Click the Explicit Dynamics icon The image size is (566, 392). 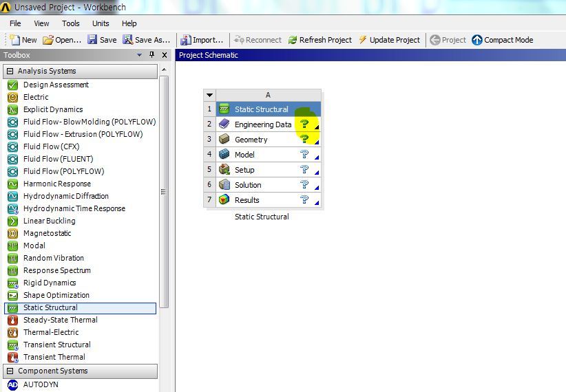[12, 109]
